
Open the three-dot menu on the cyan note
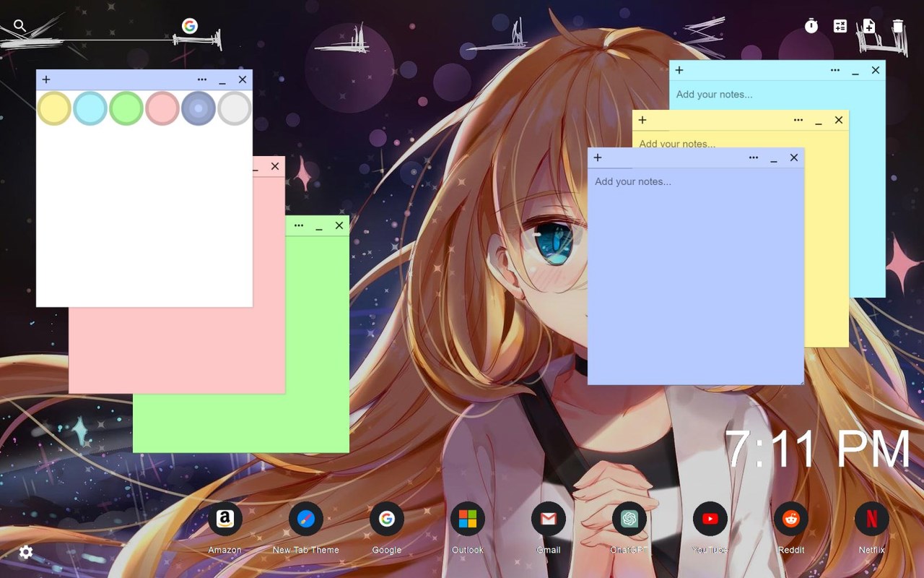coord(835,70)
